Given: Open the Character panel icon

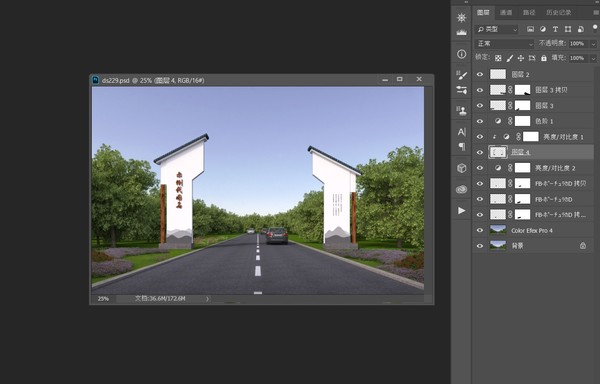Looking at the screenshot, I should pyautogui.click(x=461, y=132).
